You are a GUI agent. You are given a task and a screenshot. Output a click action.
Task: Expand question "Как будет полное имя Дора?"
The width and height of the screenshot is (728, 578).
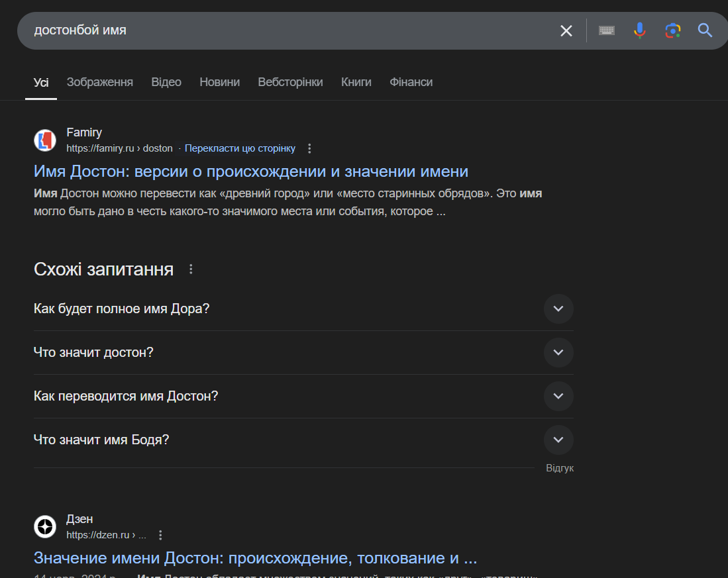[x=558, y=309]
